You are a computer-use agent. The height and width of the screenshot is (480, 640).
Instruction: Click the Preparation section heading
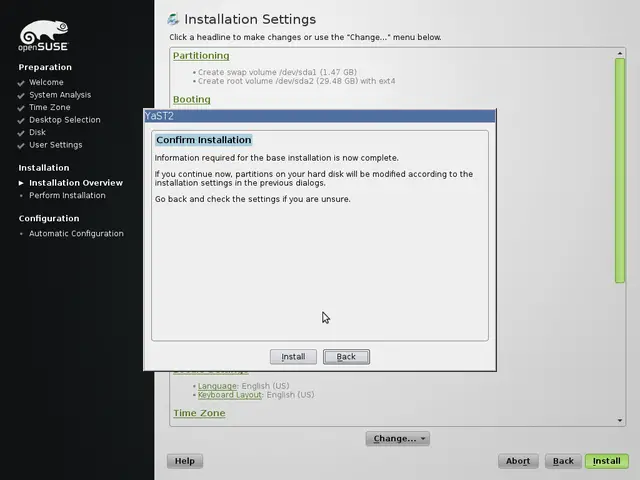click(x=45, y=67)
